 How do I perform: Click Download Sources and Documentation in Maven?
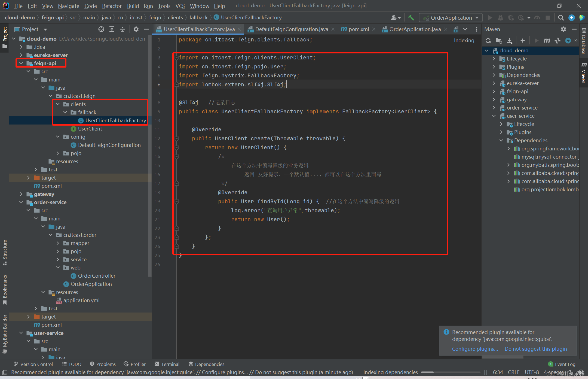click(509, 41)
